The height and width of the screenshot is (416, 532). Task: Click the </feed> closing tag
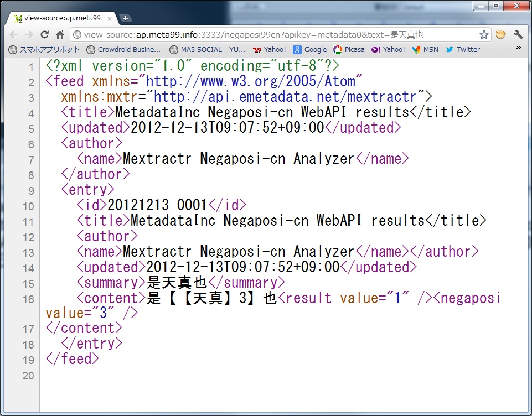coord(73,358)
